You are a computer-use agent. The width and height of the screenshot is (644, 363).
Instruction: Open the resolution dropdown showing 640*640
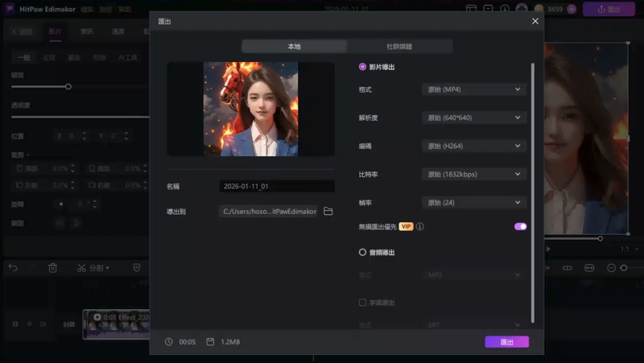pyautogui.click(x=474, y=118)
